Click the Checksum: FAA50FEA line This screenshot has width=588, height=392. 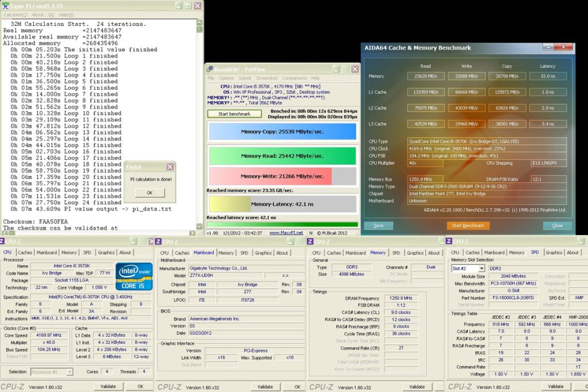tap(36, 222)
